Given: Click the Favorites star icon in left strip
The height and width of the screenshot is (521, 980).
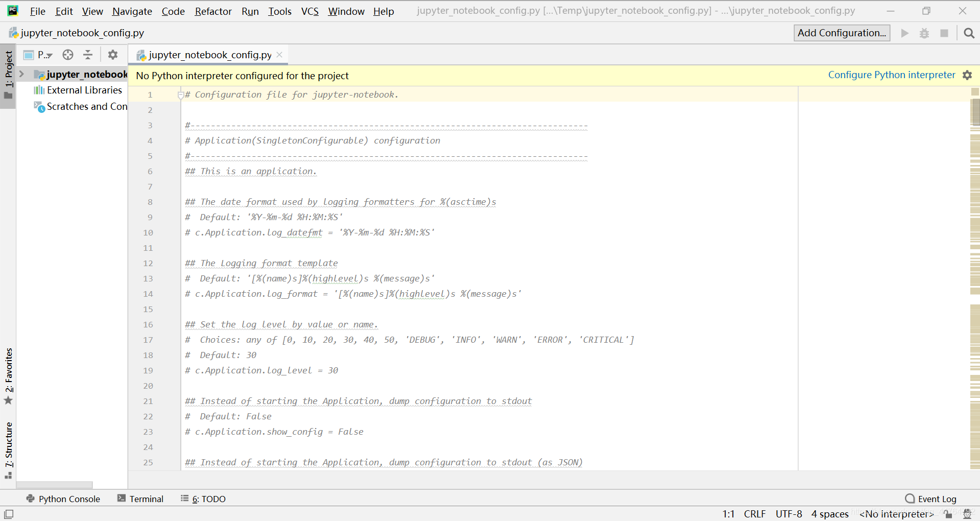Looking at the screenshot, I should (8, 400).
